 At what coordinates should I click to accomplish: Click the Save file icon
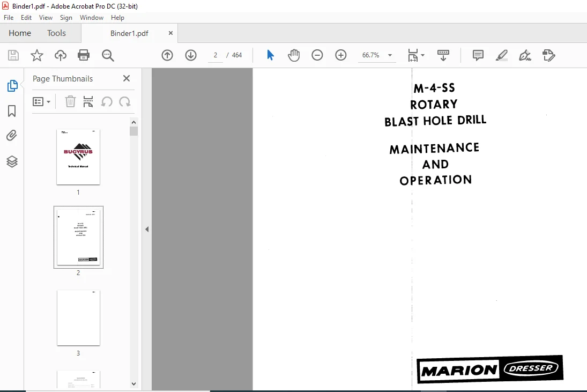click(x=13, y=55)
